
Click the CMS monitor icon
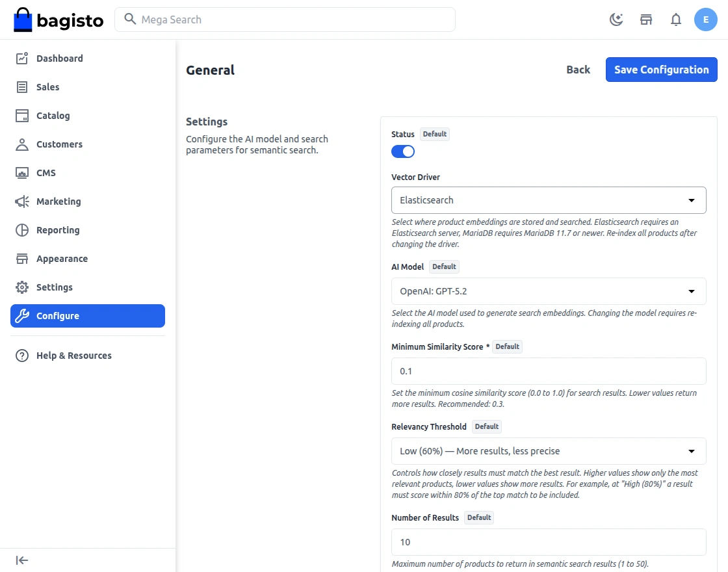pyautogui.click(x=22, y=173)
